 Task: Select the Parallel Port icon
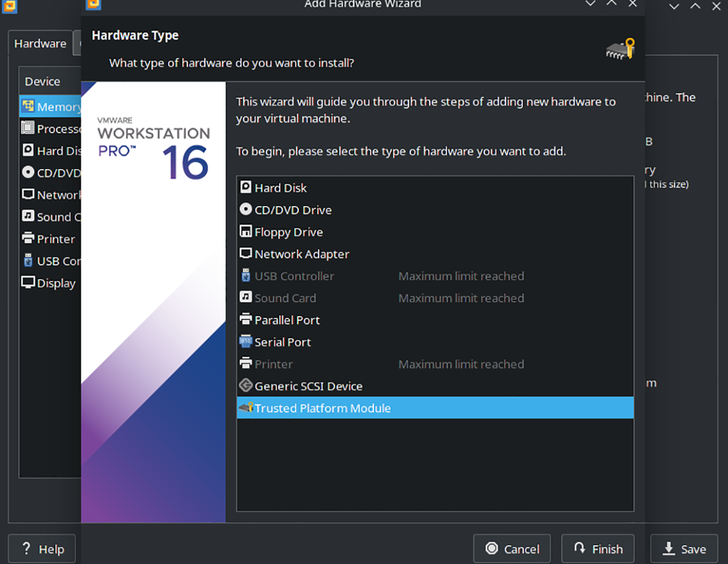pos(246,320)
